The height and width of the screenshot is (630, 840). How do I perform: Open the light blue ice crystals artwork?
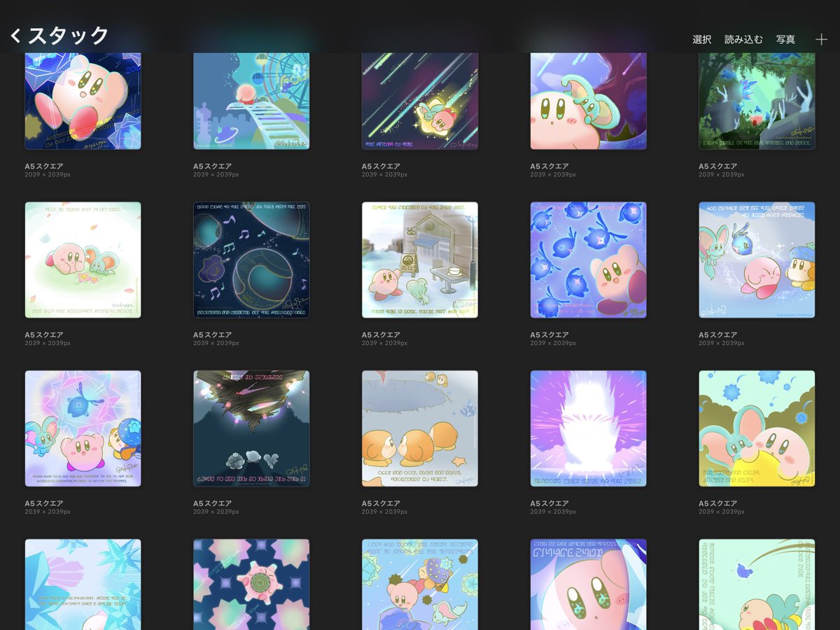click(83, 584)
